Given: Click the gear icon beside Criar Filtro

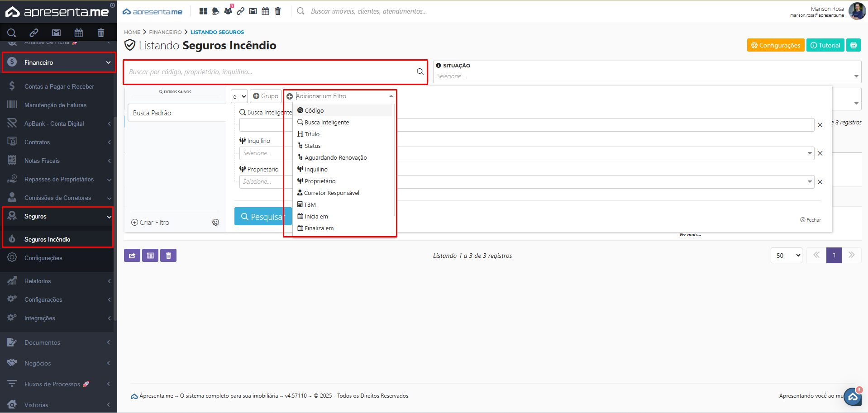Looking at the screenshot, I should click(x=216, y=223).
